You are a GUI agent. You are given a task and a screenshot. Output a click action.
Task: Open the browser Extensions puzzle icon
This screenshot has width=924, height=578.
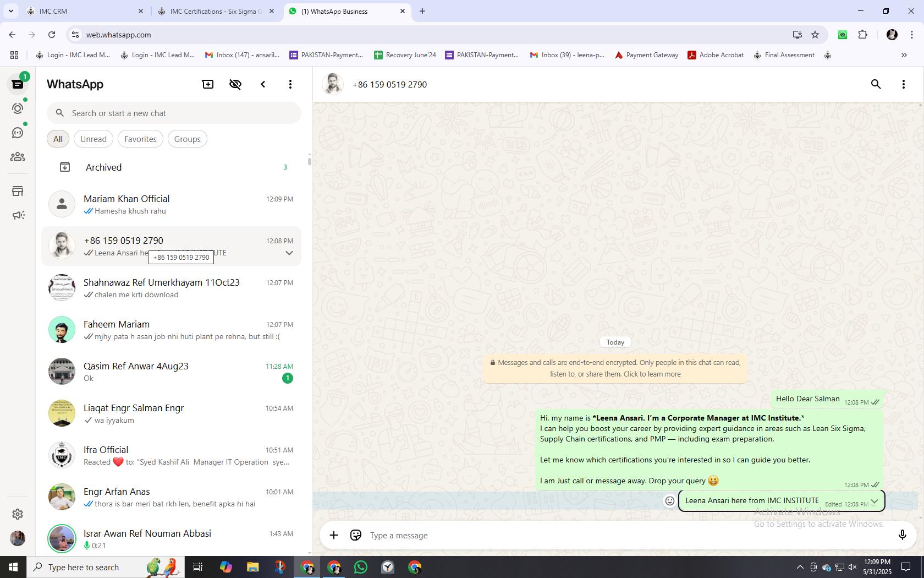point(862,35)
